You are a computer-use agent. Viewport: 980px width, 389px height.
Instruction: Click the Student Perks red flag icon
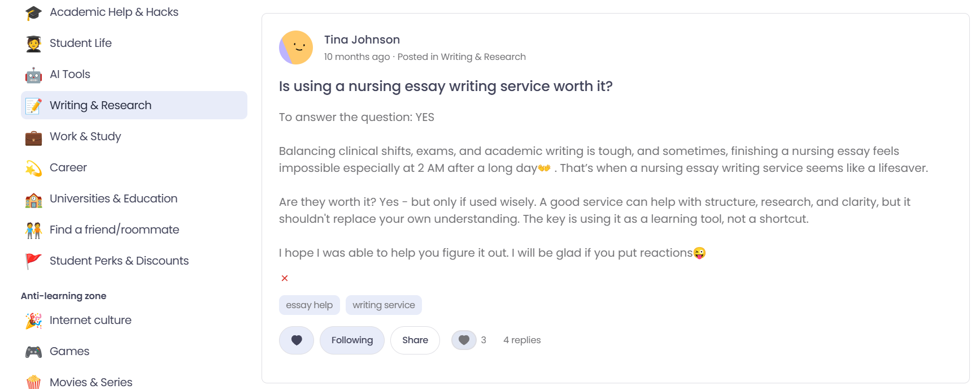click(33, 261)
